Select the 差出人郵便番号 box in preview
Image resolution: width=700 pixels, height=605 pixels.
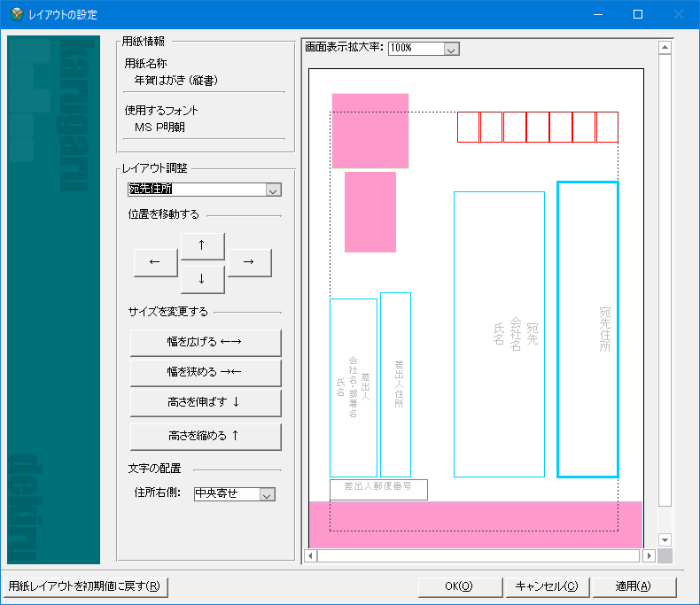tap(378, 489)
